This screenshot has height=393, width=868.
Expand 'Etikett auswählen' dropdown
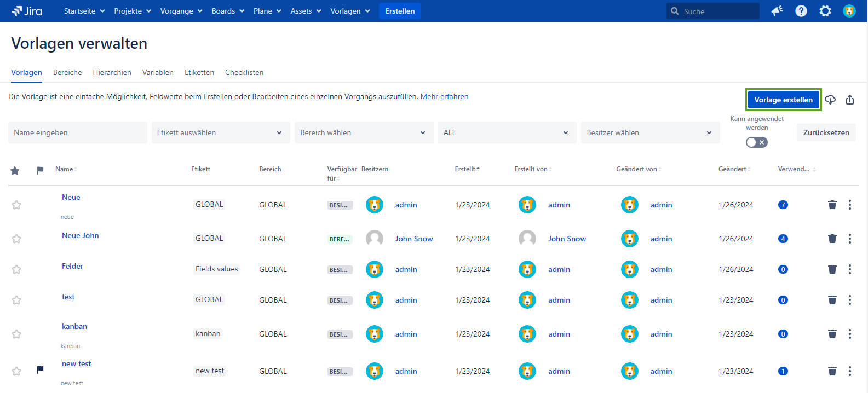[220, 132]
